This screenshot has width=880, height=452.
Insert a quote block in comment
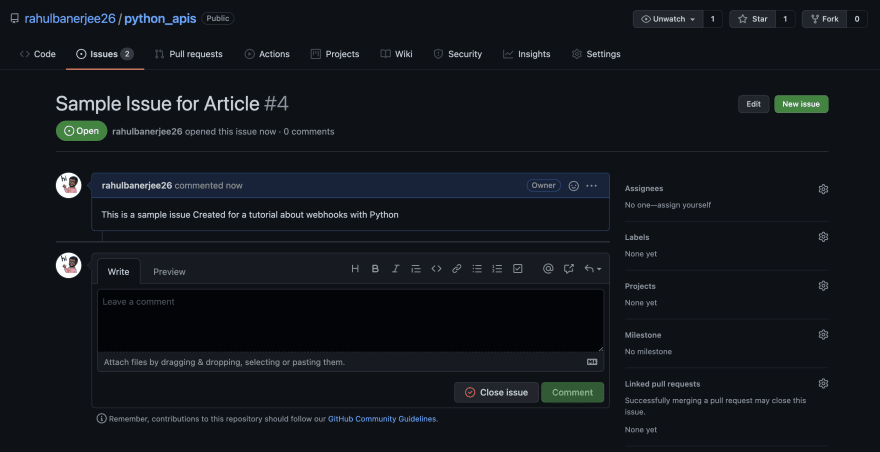click(416, 269)
